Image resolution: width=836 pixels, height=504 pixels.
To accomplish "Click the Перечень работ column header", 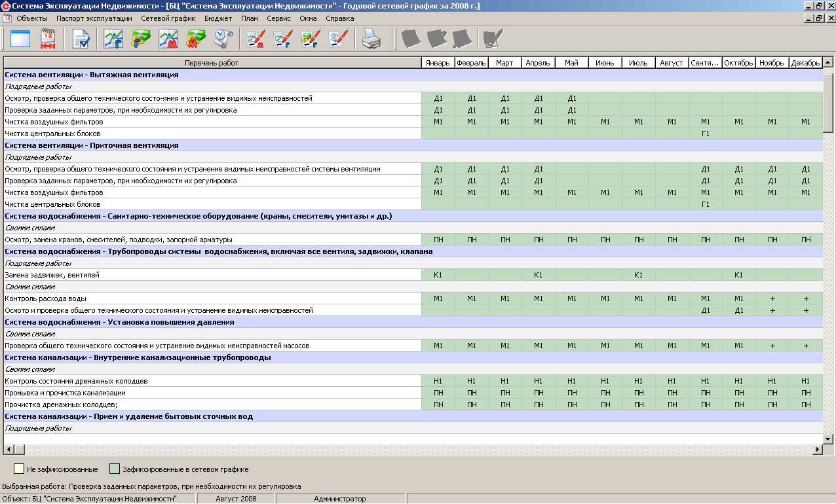I will pyautogui.click(x=212, y=63).
